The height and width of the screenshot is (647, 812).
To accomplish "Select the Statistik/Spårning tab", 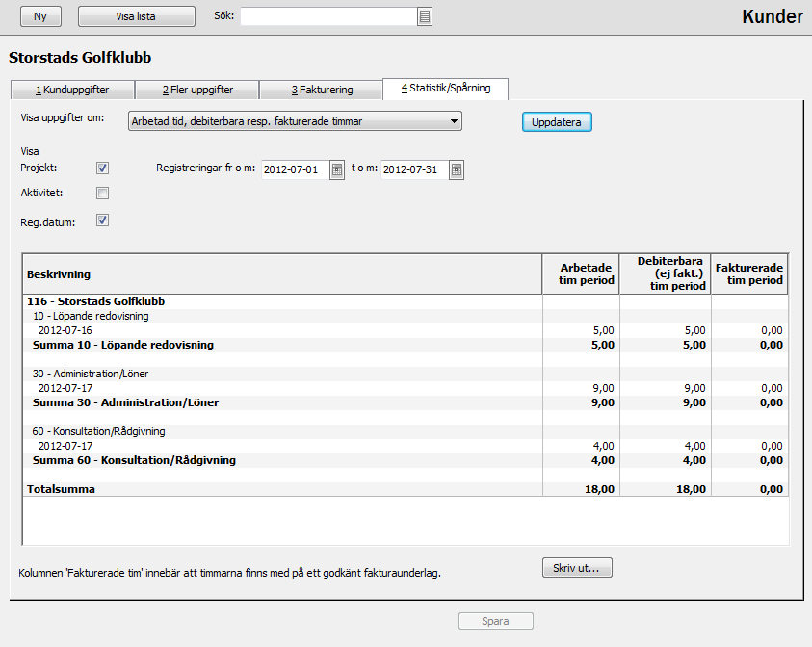I will (x=445, y=89).
